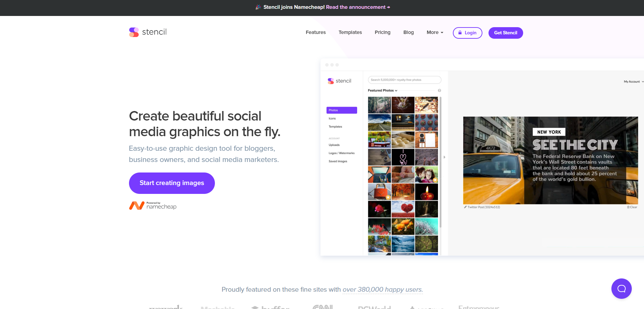Open Saved Images in sidebar
Screen dimensions: 644x309
click(x=338, y=161)
